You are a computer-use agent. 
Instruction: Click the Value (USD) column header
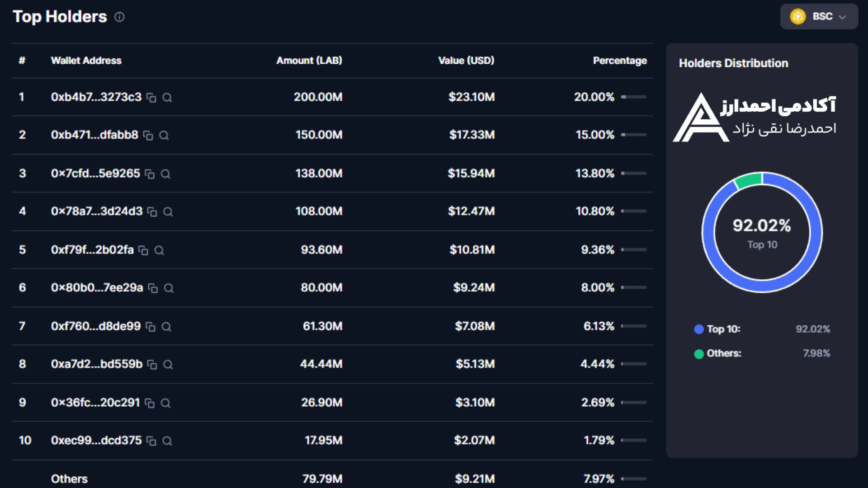pos(466,61)
